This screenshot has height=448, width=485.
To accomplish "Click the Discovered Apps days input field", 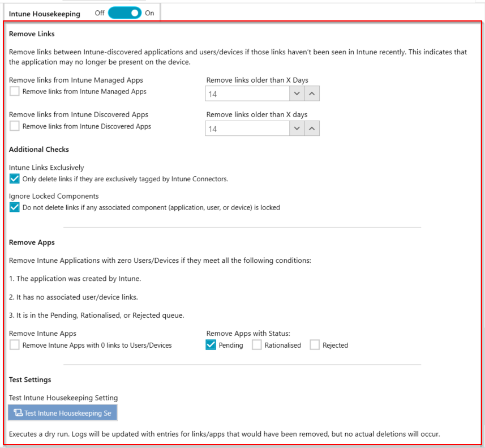I will point(247,128).
